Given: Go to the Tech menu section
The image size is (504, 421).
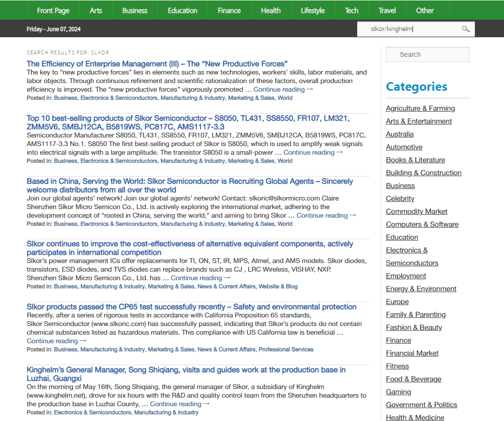Looking at the screenshot, I should coord(351,10).
